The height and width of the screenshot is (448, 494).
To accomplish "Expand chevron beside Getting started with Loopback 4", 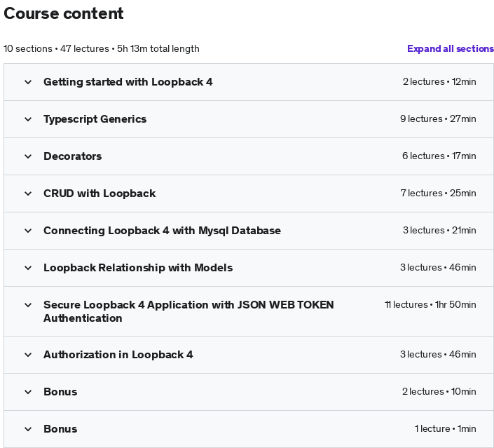I will tap(28, 82).
